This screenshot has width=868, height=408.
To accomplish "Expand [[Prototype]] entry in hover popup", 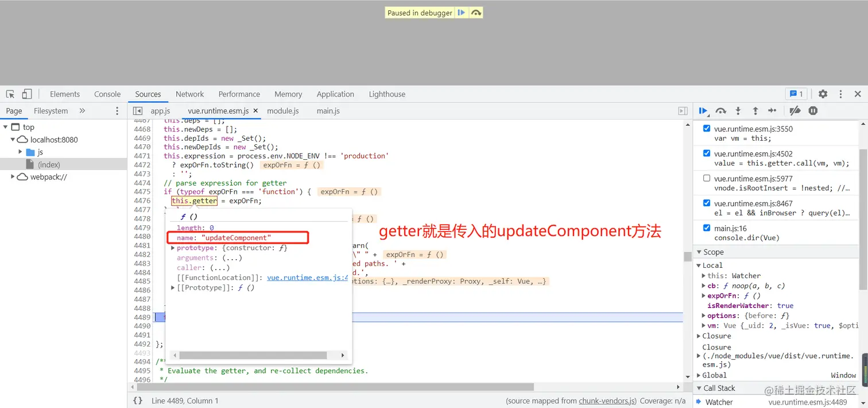I will coord(173,288).
